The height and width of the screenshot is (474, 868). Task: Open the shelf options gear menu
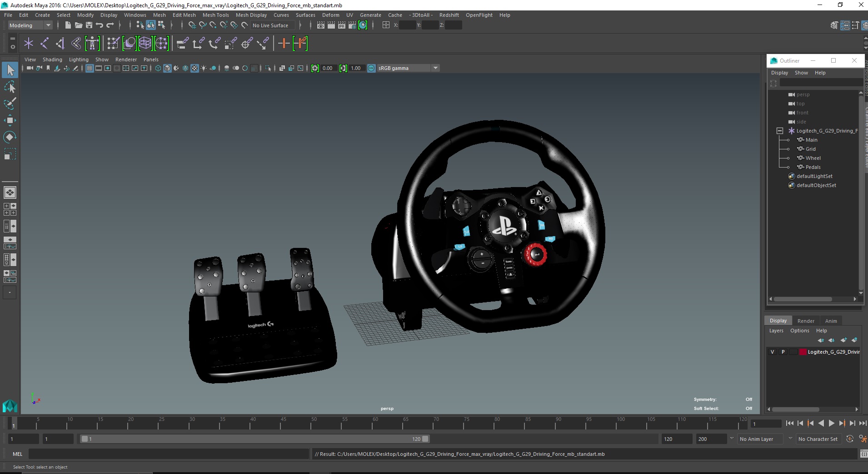click(x=13, y=47)
